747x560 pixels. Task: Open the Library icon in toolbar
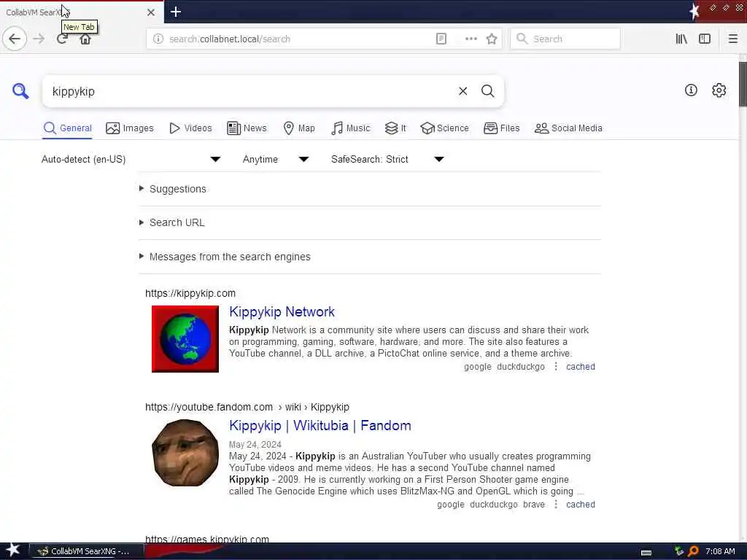pos(681,39)
